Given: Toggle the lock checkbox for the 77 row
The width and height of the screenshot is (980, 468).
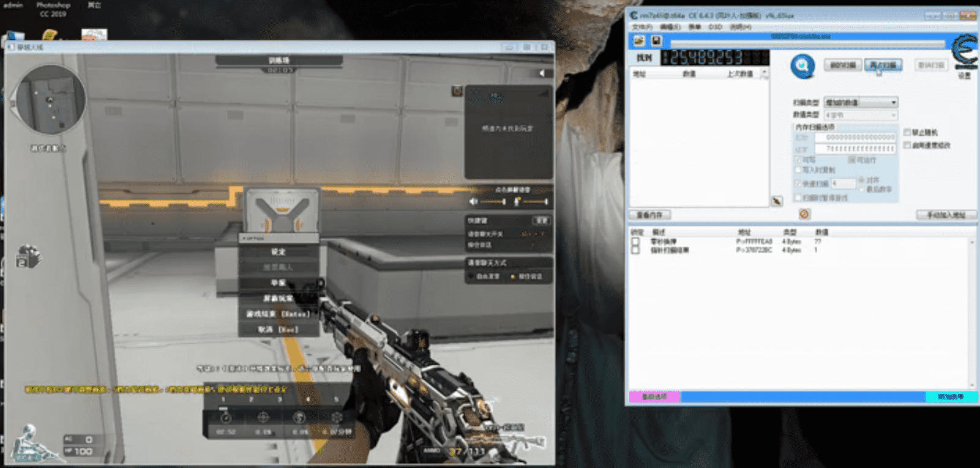Looking at the screenshot, I should (x=635, y=242).
